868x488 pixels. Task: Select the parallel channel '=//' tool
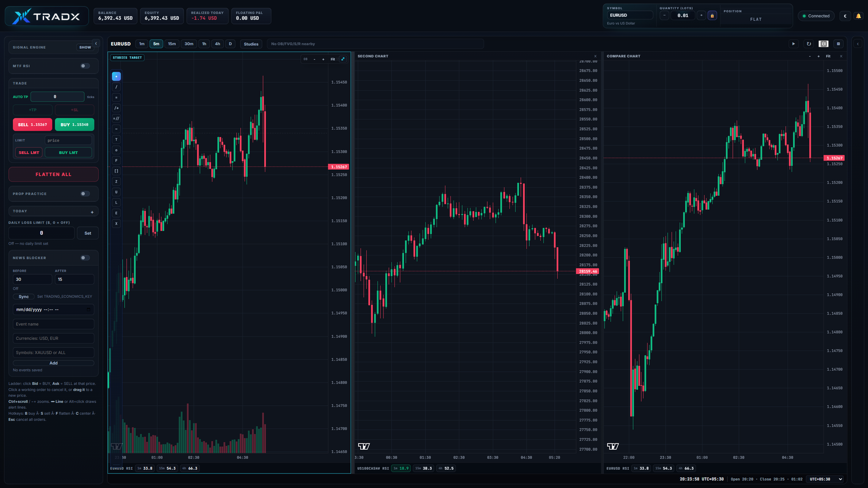pos(116,118)
